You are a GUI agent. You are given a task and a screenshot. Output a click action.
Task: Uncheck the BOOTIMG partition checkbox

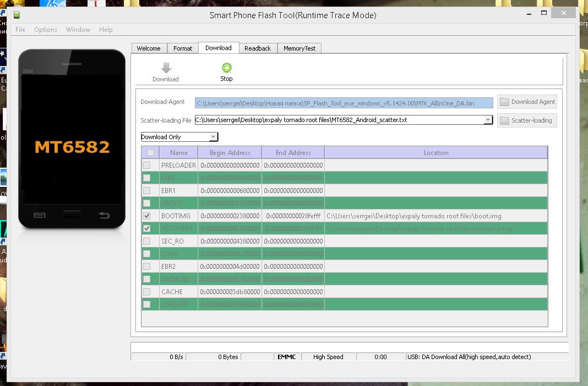[x=147, y=216]
